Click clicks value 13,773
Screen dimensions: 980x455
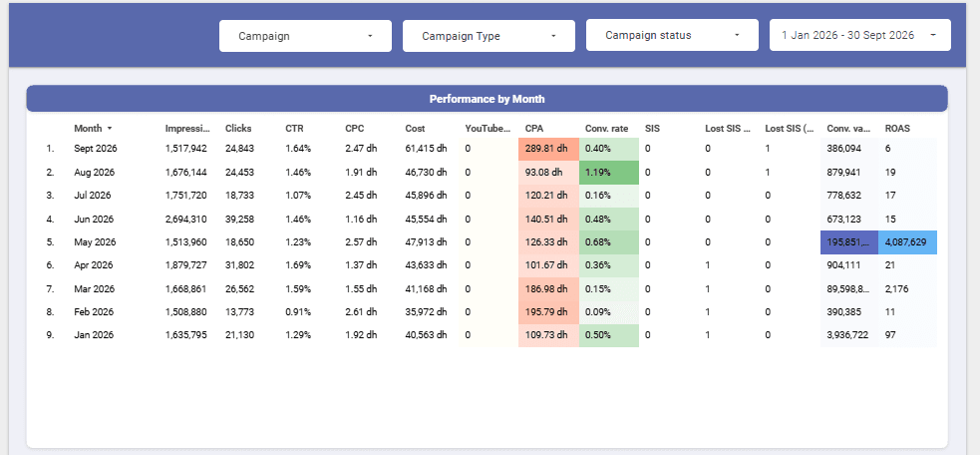pyautogui.click(x=240, y=311)
